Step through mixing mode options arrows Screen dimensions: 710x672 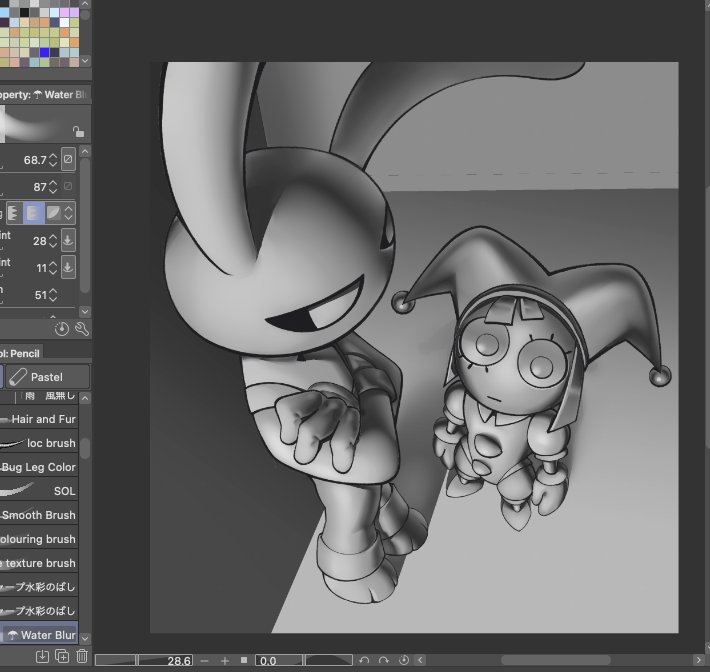pos(68,212)
